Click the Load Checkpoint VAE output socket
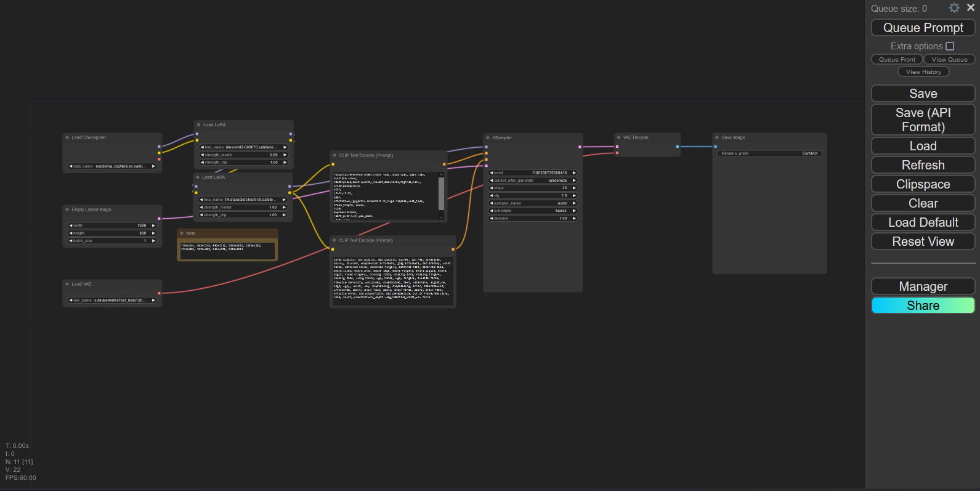 (159, 159)
